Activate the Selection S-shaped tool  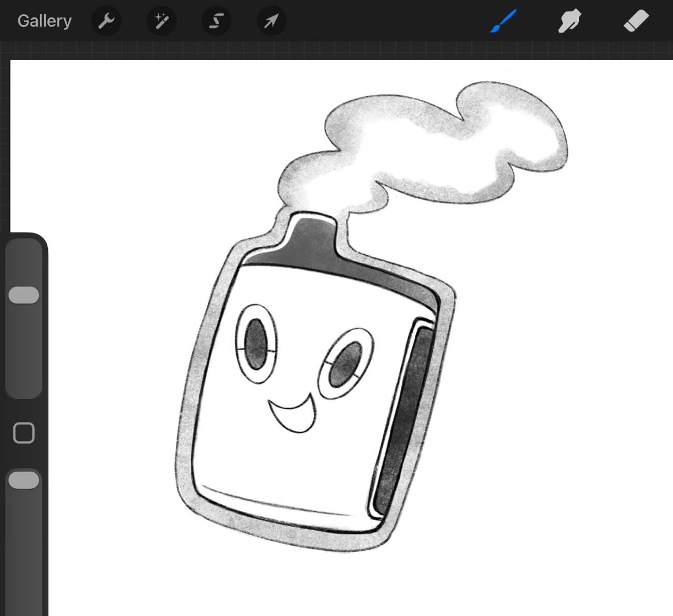click(216, 21)
